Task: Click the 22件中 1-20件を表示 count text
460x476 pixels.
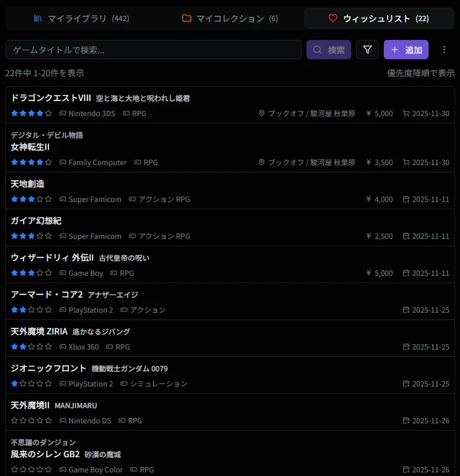Action: (x=45, y=73)
